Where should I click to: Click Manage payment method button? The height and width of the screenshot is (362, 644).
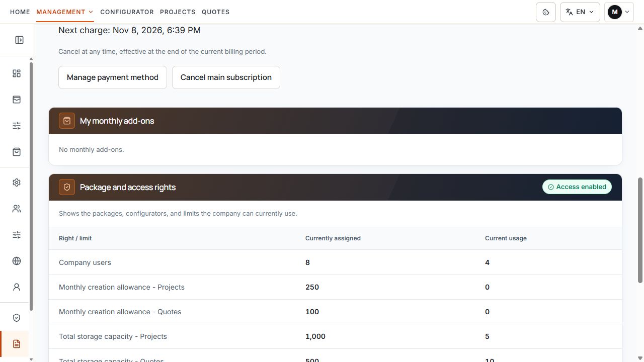pyautogui.click(x=113, y=77)
